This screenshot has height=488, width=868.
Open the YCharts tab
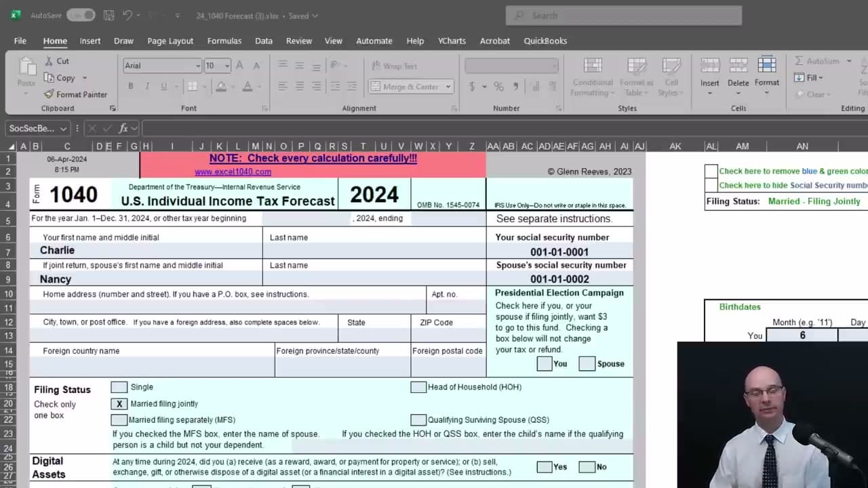point(452,41)
